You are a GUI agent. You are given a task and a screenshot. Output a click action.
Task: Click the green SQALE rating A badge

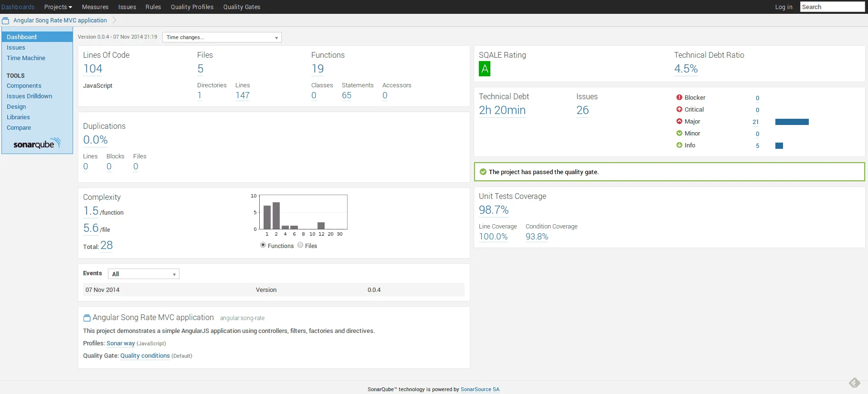pos(485,69)
